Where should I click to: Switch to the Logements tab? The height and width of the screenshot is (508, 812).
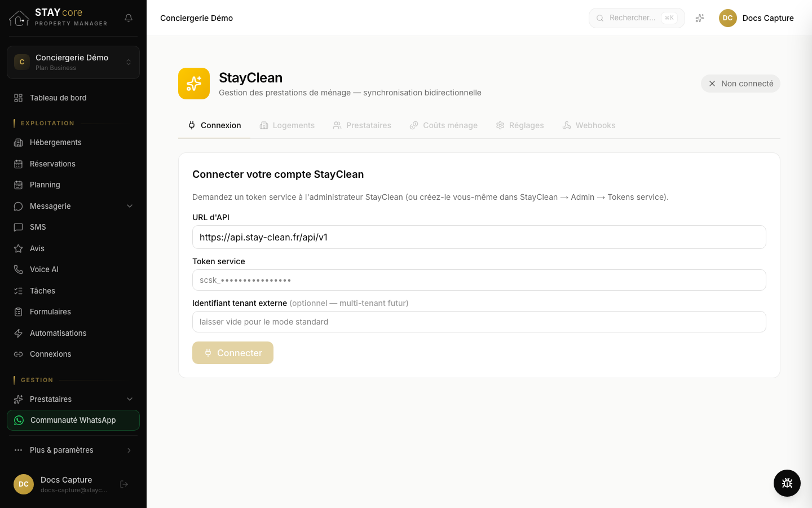coord(287,125)
